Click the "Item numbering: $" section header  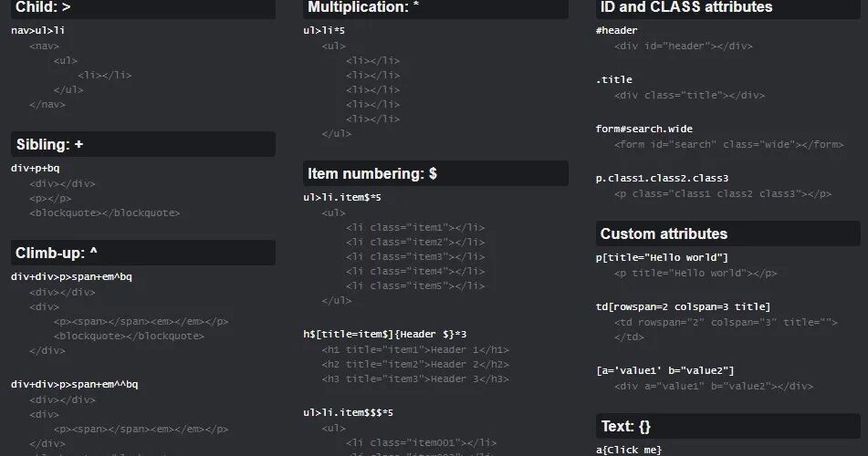[x=371, y=173]
